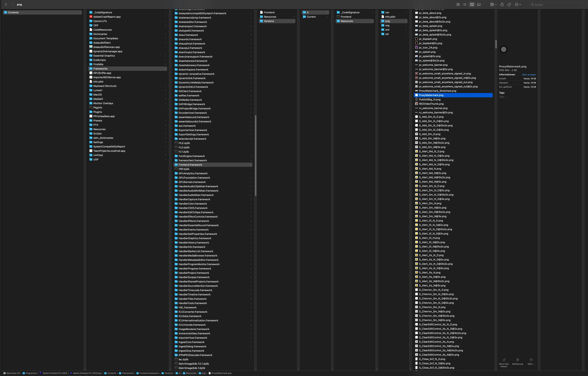588x376 pixels.
Task: Click the tag toolbar icon
Action: click(x=509, y=4)
